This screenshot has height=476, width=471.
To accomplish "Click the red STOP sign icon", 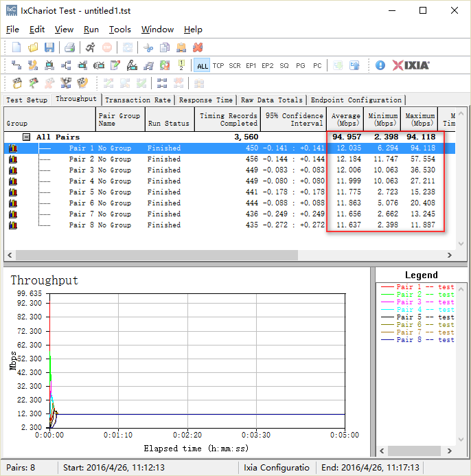I will (x=107, y=47).
